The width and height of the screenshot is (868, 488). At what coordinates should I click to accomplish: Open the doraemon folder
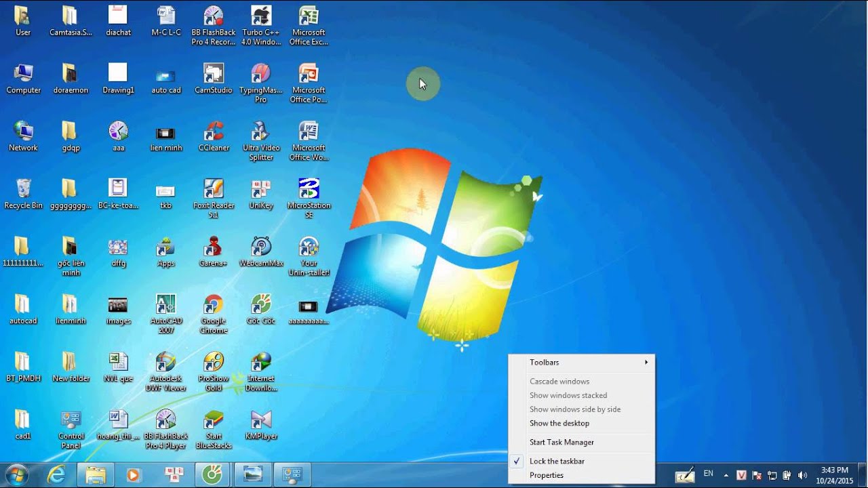pyautogui.click(x=71, y=79)
